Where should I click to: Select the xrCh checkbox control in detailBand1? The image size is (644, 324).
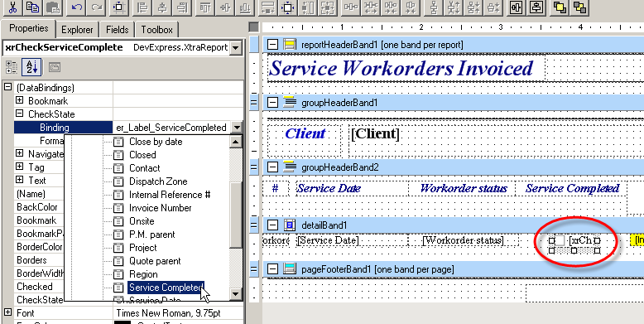pyautogui.click(x=574, y=241)
